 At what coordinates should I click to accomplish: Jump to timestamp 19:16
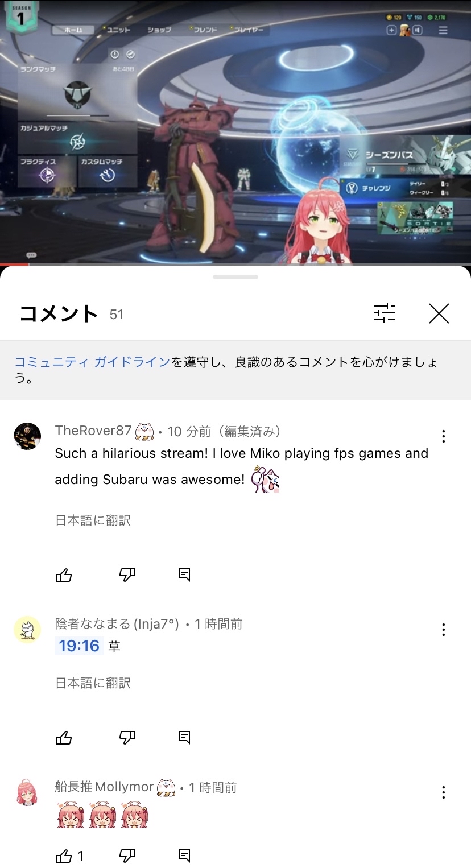pos(79,646)
